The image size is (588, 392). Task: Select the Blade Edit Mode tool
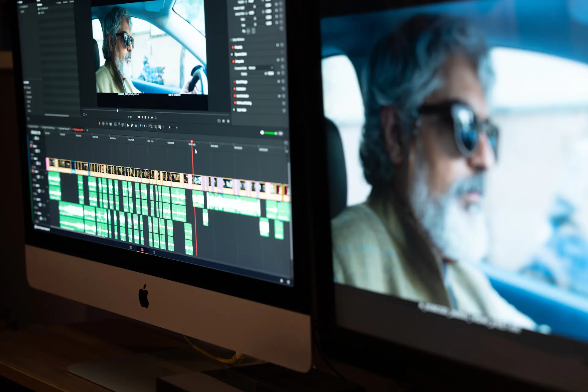110,124
